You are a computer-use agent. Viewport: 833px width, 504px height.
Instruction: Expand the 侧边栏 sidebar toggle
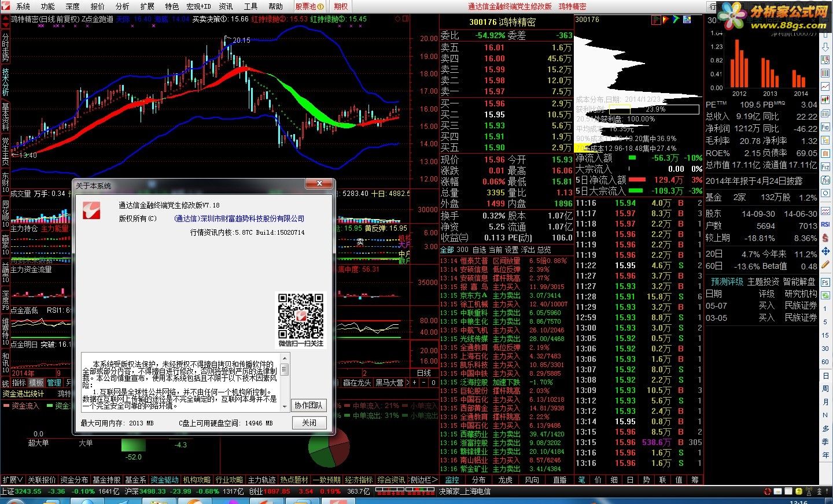(424, 480)
